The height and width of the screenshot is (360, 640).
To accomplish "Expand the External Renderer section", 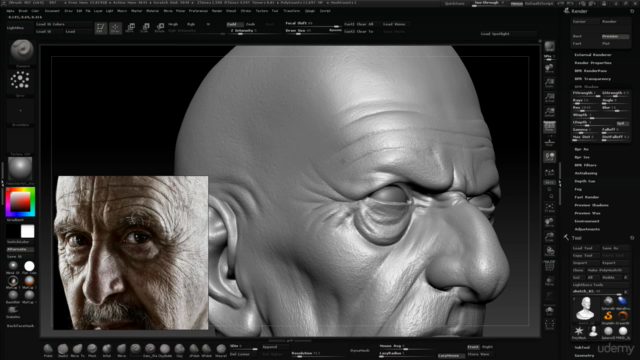I will (x=593, y=55).
